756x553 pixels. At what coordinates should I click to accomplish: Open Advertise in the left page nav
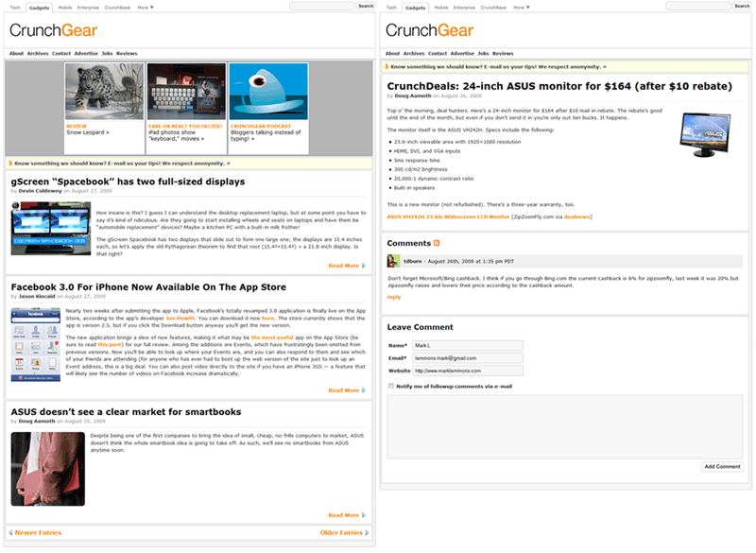[86, 54]
